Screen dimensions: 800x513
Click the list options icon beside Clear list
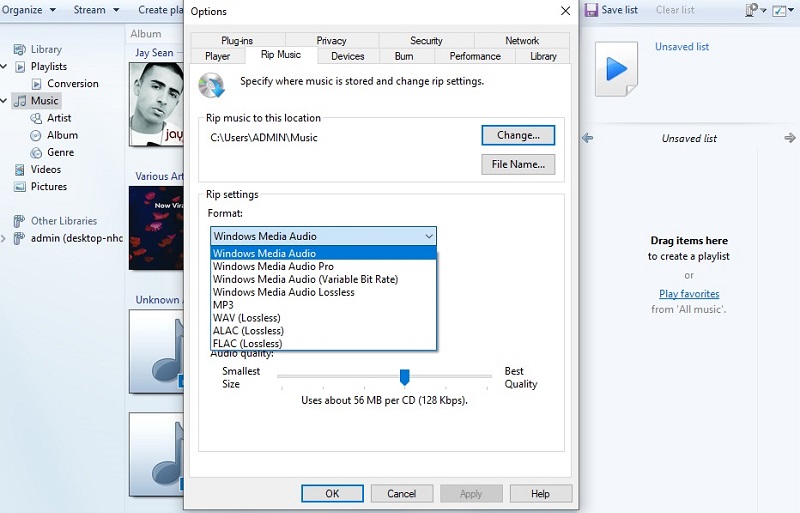click(x=752, y=10)
